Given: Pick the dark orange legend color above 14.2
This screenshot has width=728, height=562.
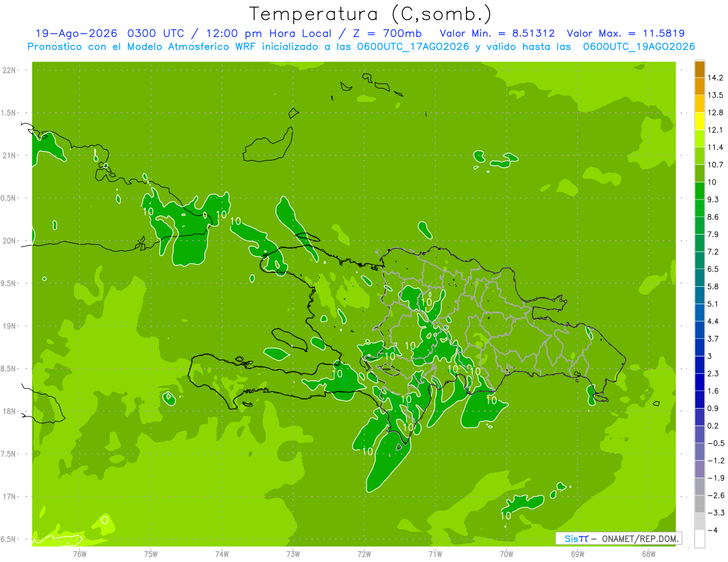Looking at the screenshot, I should tap(700, 69).
